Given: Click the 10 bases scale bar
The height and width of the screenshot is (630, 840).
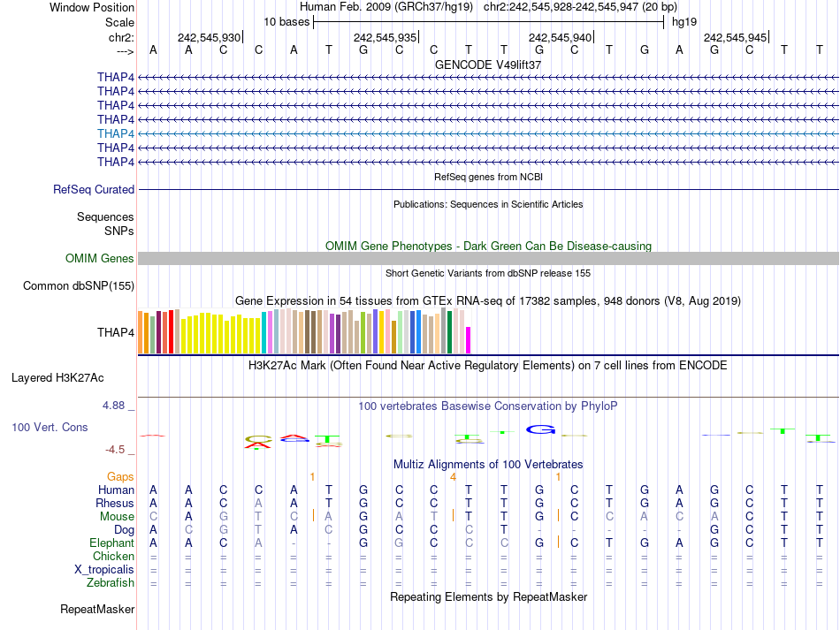Looking at the screenshot, I should tap(488, 21).
